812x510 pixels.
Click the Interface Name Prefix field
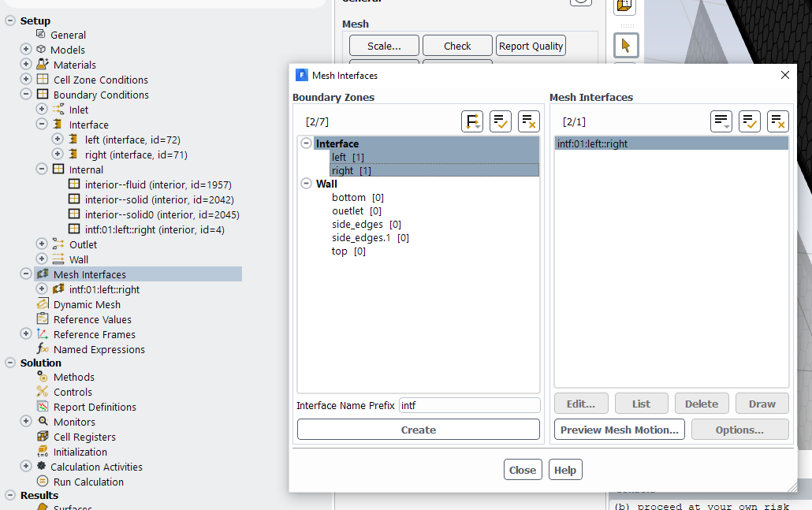tap(469, 405)
